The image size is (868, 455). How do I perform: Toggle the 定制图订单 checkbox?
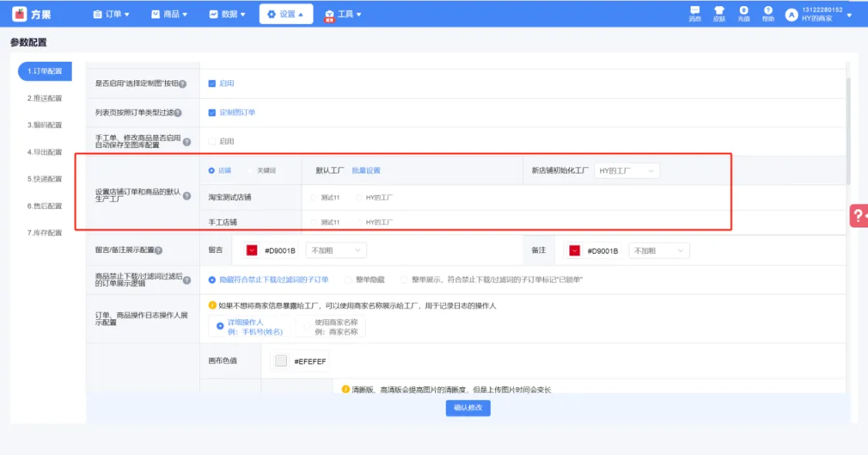click(x=212, y=113)
